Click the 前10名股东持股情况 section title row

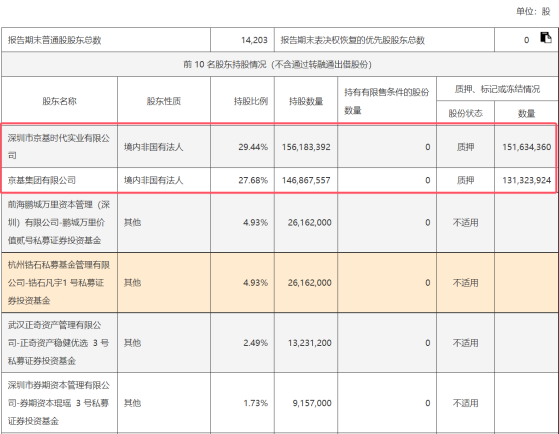tap(280, 64)
